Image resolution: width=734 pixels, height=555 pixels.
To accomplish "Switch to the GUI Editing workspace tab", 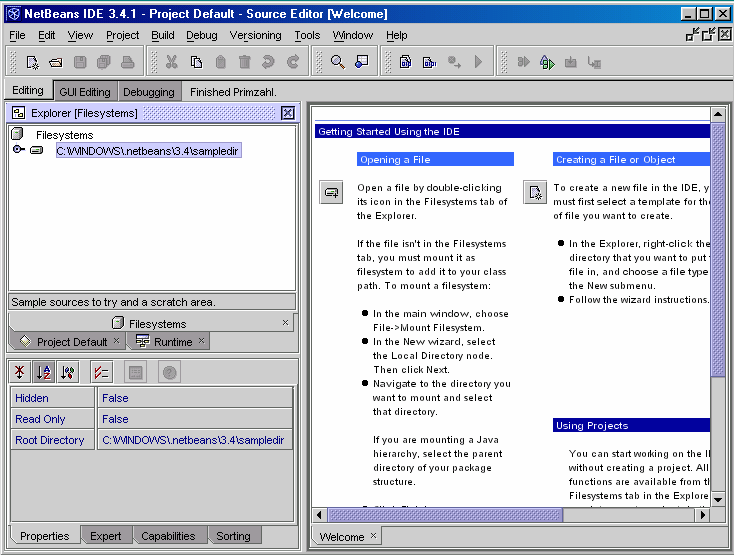I will (85, 92).
